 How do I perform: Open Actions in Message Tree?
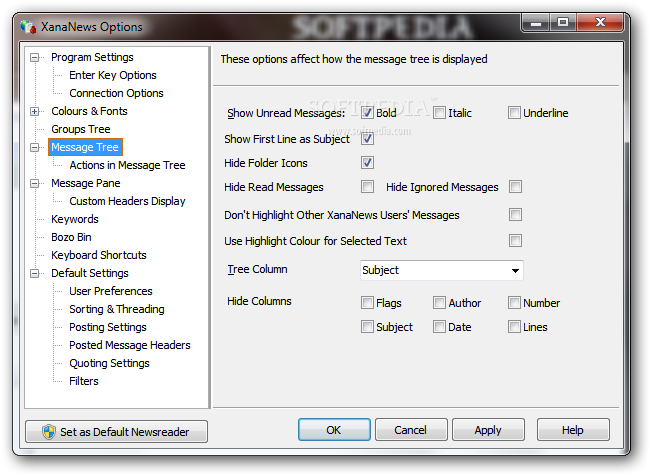tap(127, 165)
